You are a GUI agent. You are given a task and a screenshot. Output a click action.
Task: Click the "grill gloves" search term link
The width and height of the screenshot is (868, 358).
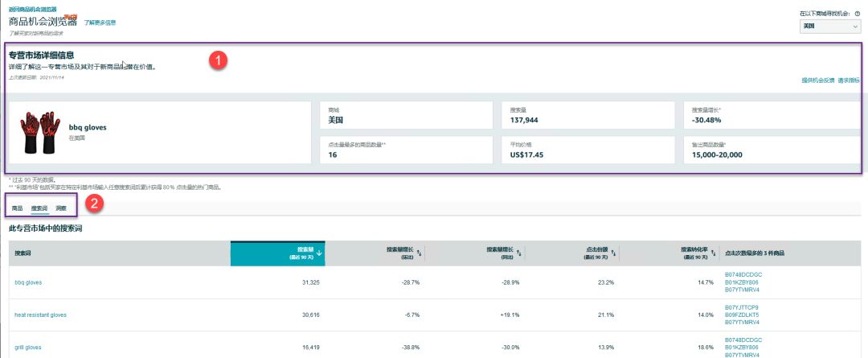tap(28, 347)
